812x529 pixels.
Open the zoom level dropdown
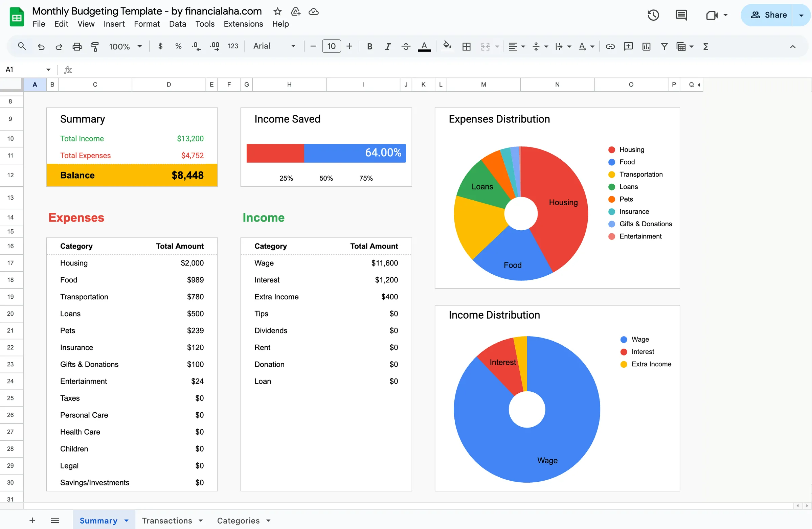point(125,46)
